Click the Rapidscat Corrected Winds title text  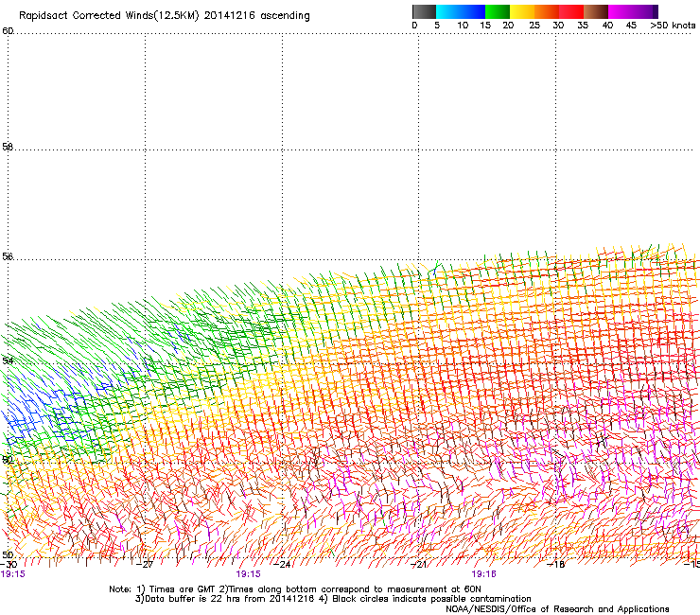(x=165, y=16)
